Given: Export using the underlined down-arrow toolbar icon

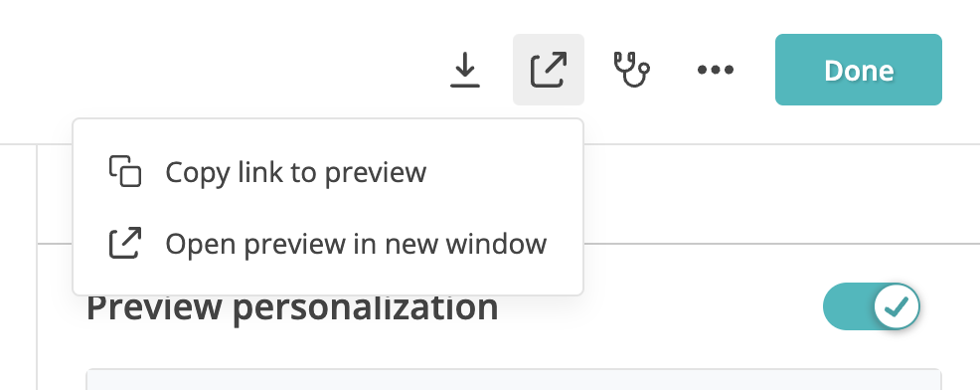Looking at the screenshot, I should click(x=465, y=70).
